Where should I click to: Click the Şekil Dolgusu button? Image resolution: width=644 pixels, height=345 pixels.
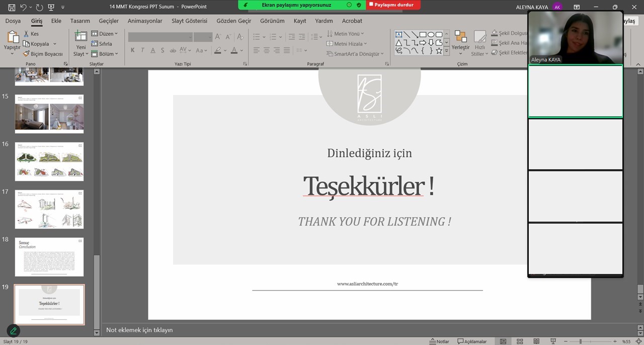509,33
